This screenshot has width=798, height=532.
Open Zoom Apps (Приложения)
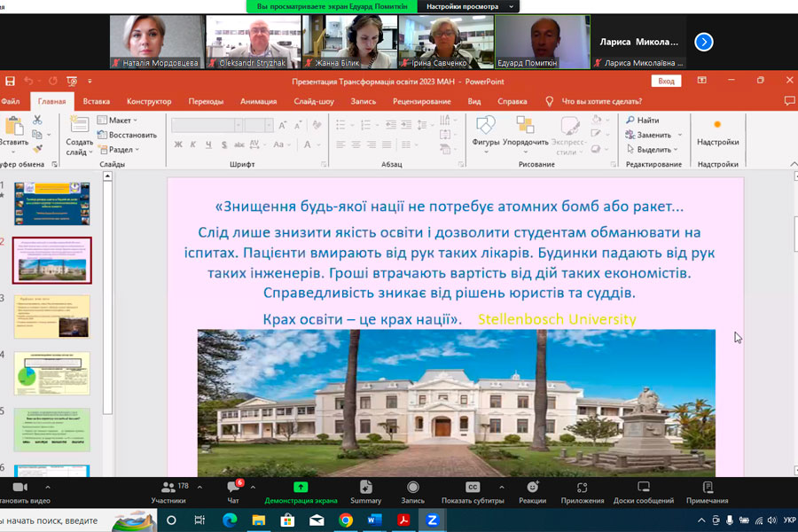(583, 492)
